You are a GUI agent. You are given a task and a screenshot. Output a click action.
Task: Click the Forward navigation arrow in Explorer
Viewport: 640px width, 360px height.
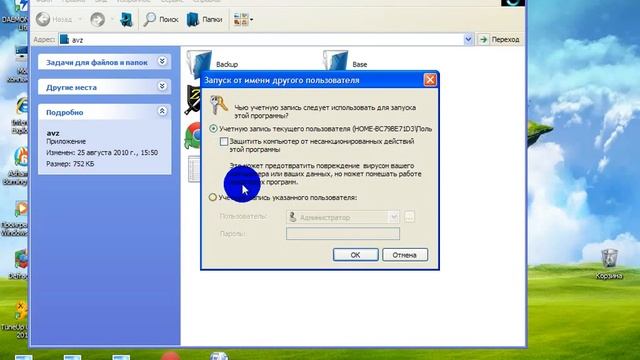click(x=98, y=19)
